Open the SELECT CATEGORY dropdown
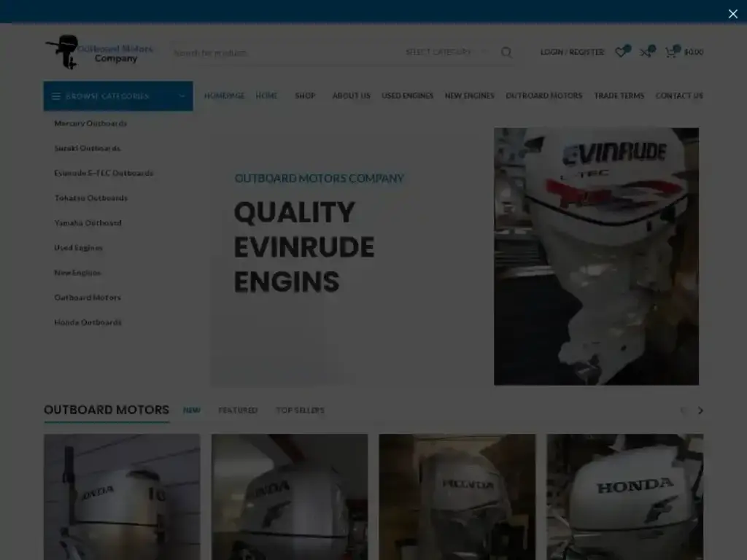 coord(439,52)
